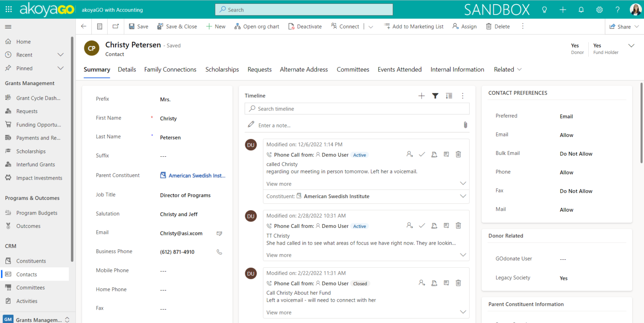The height and width of the screenshot is (323, 644).
Task: Expand the Related menu
Action: point(507,70)
